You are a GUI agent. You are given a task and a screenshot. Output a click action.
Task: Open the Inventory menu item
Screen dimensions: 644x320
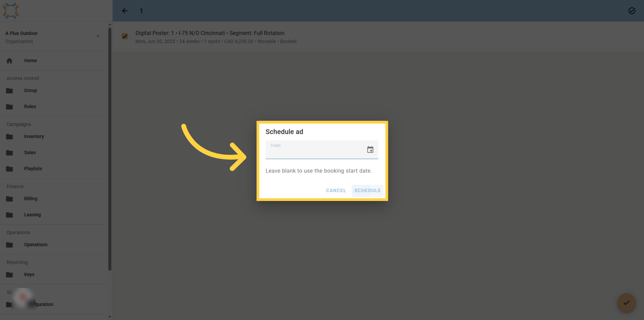(54, 136)
